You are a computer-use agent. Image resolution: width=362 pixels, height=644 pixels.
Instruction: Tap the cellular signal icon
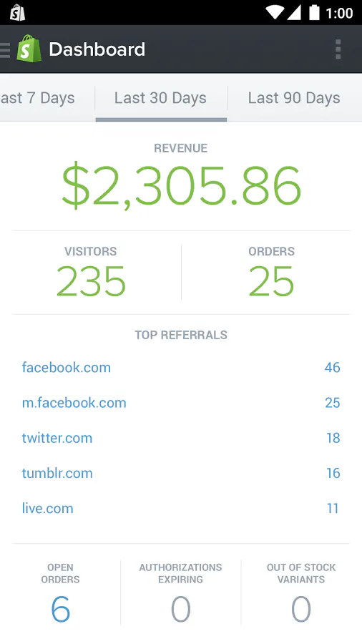click(293, 12)
